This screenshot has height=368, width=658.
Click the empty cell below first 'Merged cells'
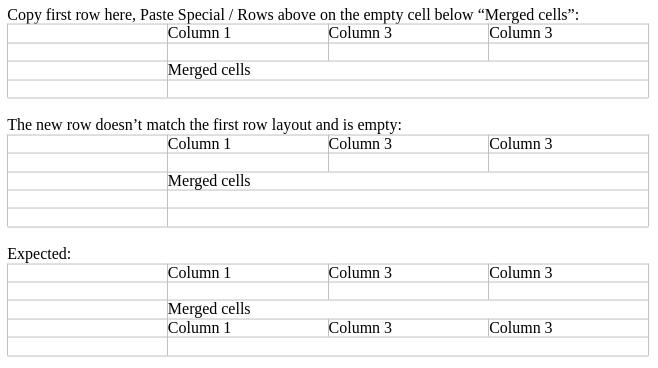tap(408, 89)
